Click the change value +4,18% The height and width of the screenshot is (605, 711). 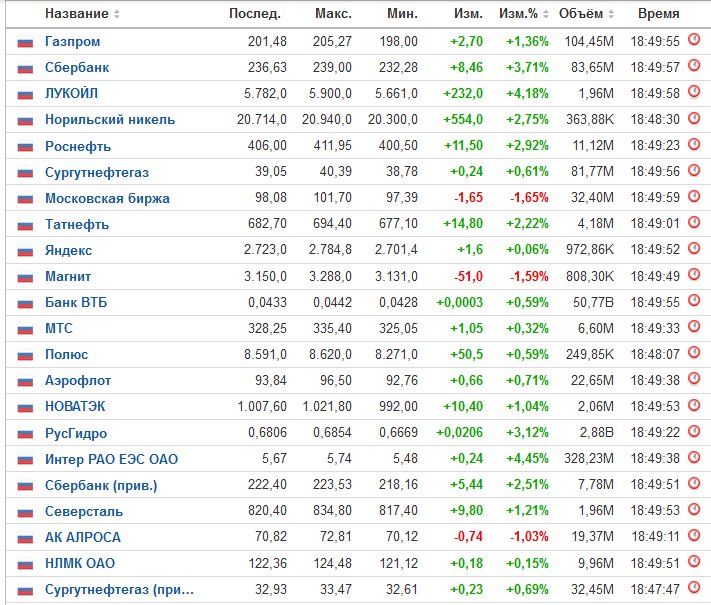click(527, 93)
